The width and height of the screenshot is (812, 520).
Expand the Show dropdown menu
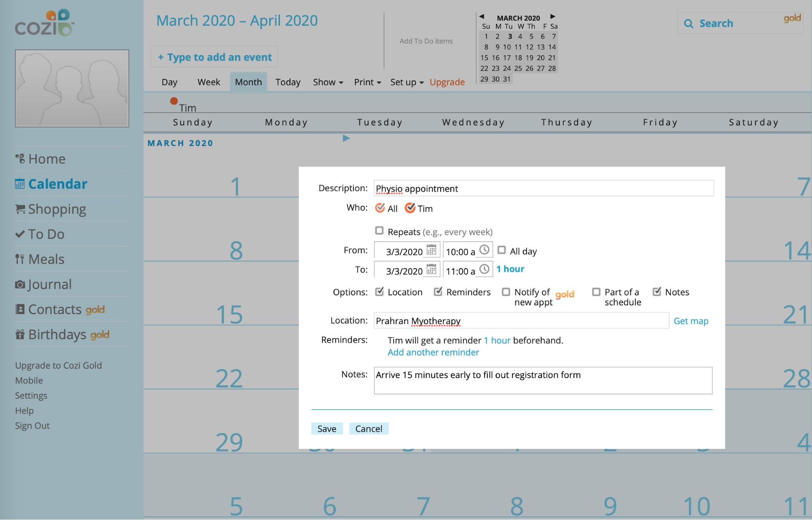(x=328, y=82)
